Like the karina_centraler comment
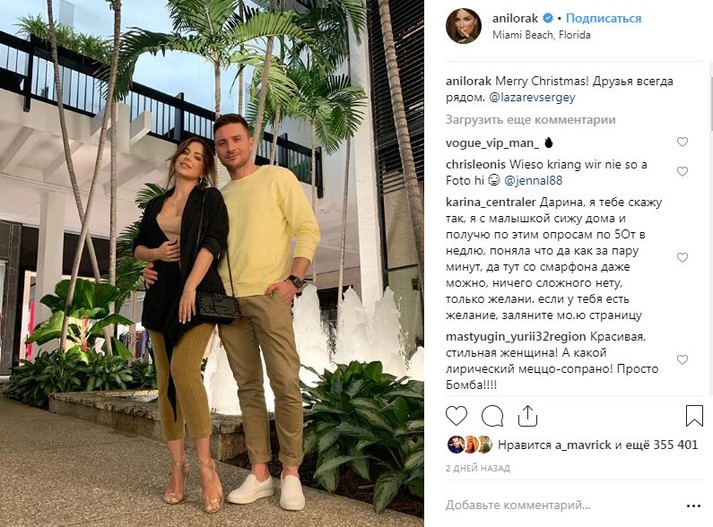Viewport: 713px width, 527px height. tap(682, 257)
